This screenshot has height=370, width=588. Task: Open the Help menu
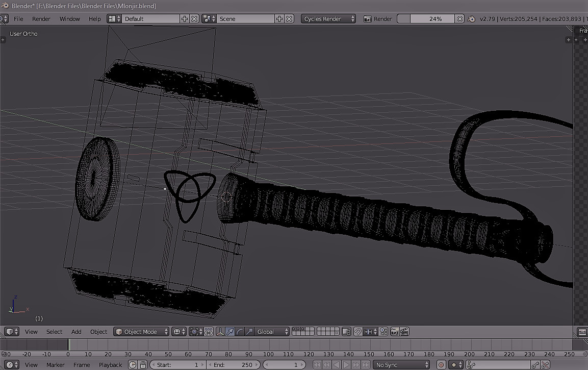(94, 19)
